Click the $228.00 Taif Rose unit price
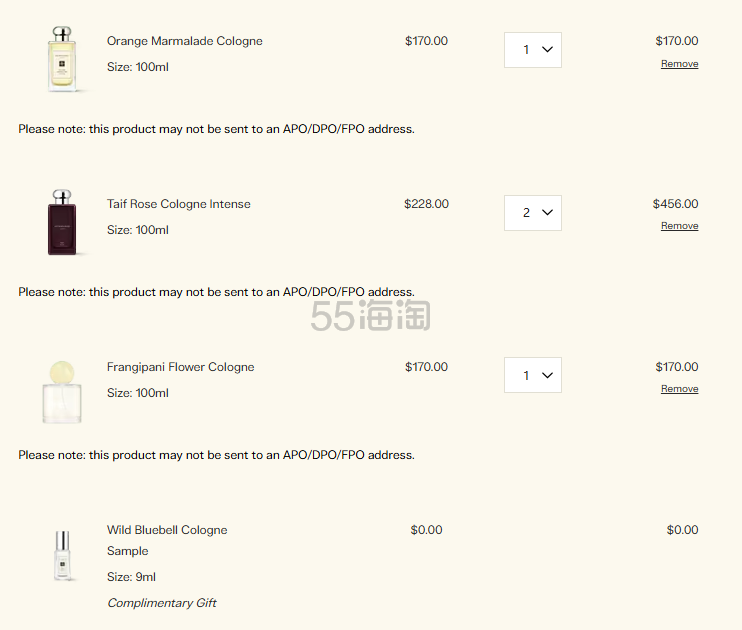Screen dimensions: 742x630 point(426,204)
